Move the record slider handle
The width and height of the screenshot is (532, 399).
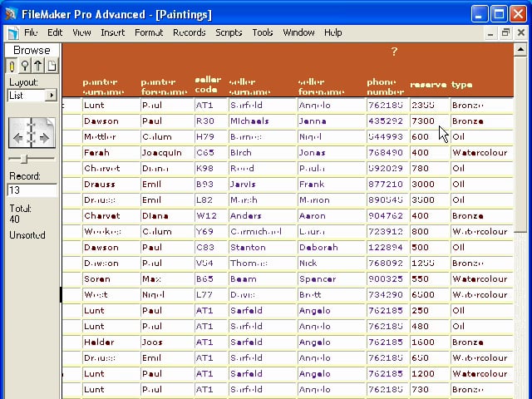point(24,159)
